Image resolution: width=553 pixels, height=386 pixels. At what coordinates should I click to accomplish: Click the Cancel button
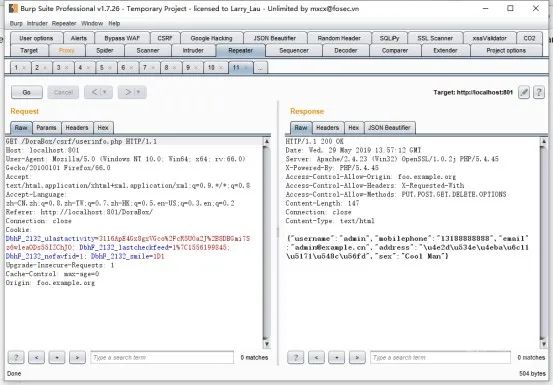[x=63, y=92]
